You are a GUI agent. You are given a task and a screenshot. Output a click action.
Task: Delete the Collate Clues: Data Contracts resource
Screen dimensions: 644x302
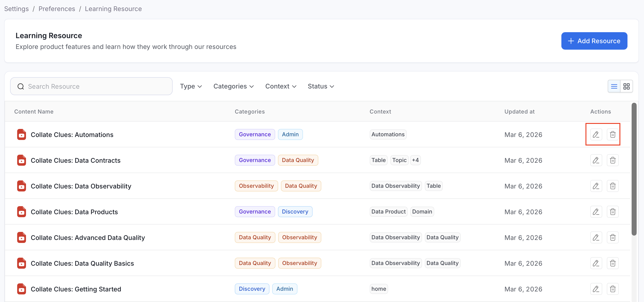click(x=613, y=160)
